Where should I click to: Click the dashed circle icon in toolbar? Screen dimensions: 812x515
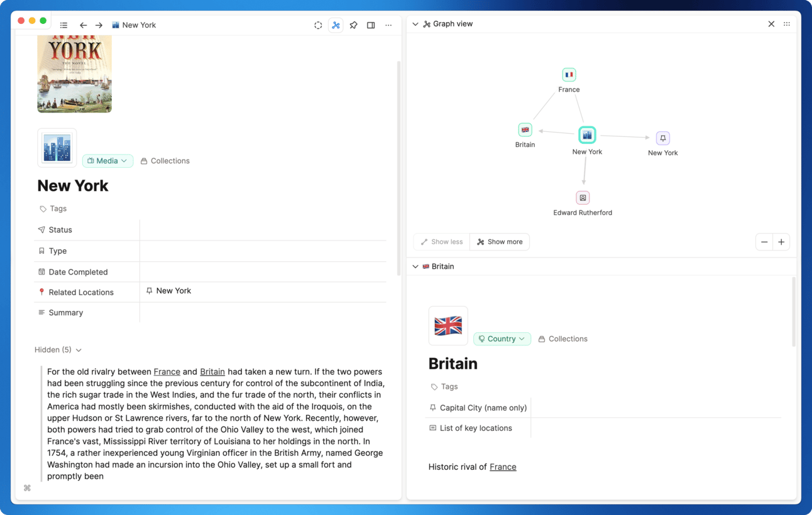pos(318,25)
